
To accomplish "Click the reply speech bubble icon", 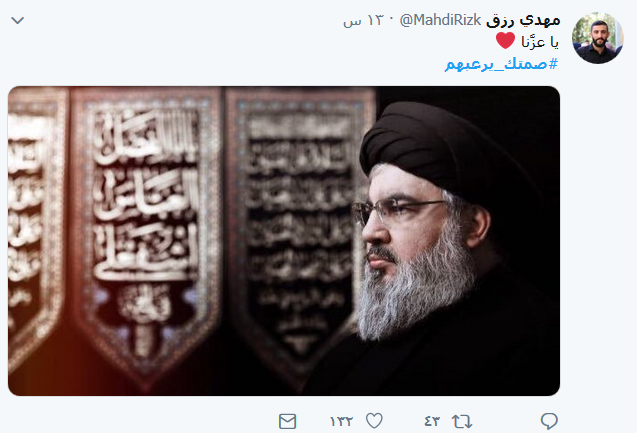I will [549, 421].
